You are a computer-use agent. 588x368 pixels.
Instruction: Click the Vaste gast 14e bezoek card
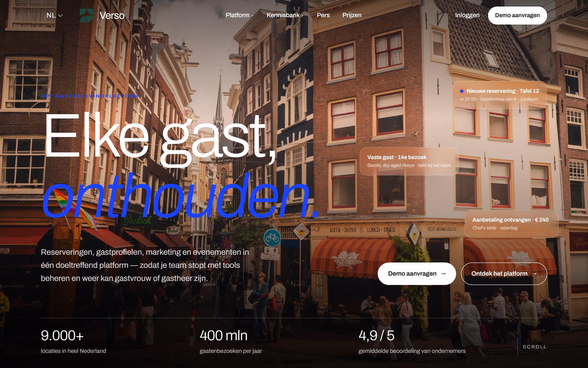pyautogui.click(x=409, y=161)
